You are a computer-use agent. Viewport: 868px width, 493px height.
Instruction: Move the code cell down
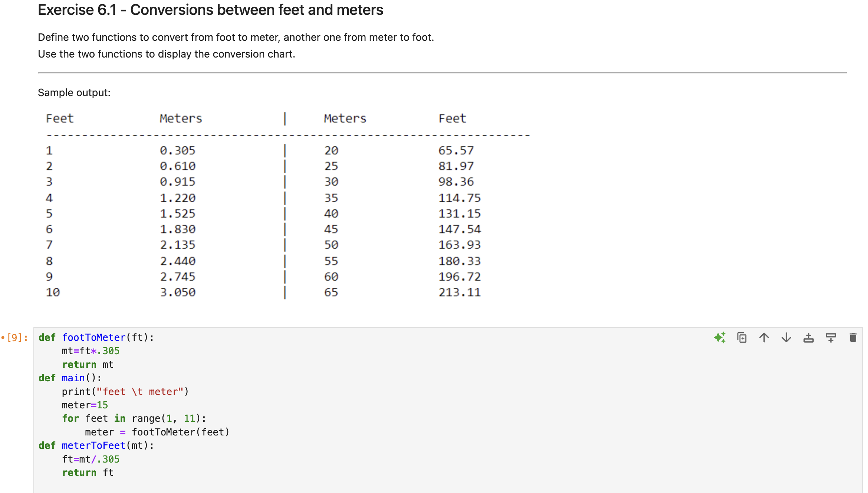pyautogui.click(x=786, y=338)
